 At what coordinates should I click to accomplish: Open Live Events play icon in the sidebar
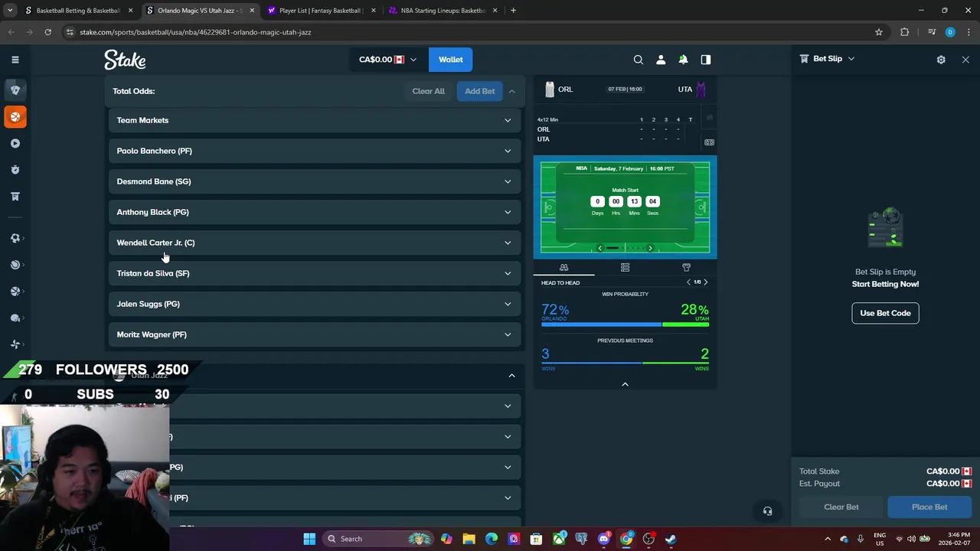15,143
